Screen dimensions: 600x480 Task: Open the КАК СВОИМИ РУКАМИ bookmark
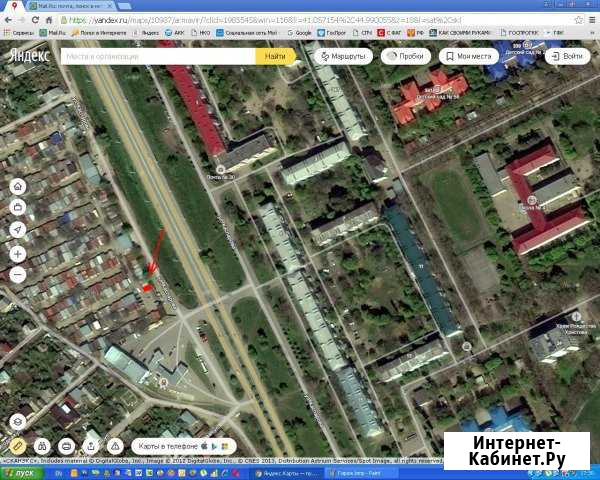pos(459,33)
